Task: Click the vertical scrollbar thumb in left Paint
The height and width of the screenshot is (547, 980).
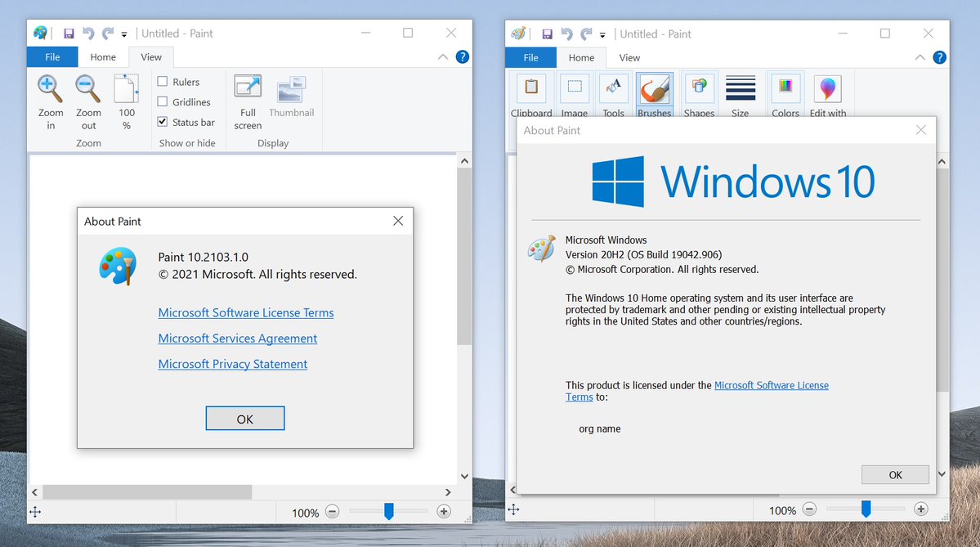Action: pos(464,256)
